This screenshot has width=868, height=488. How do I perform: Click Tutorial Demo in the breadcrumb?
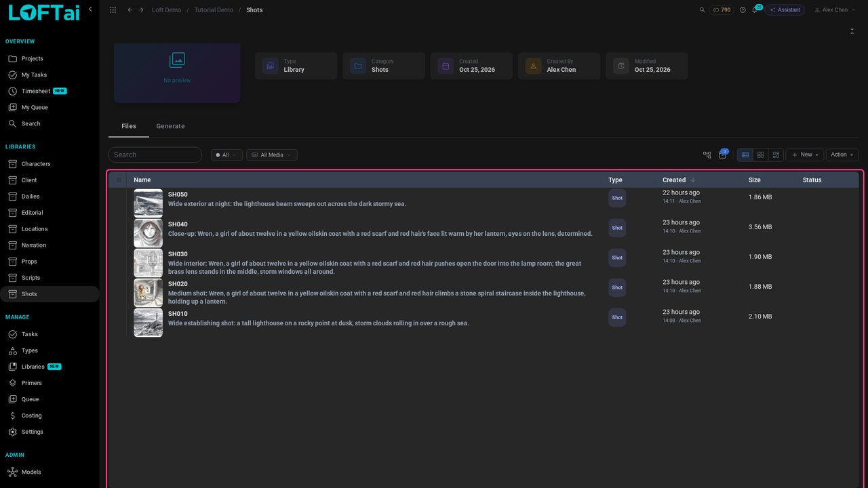214,10
